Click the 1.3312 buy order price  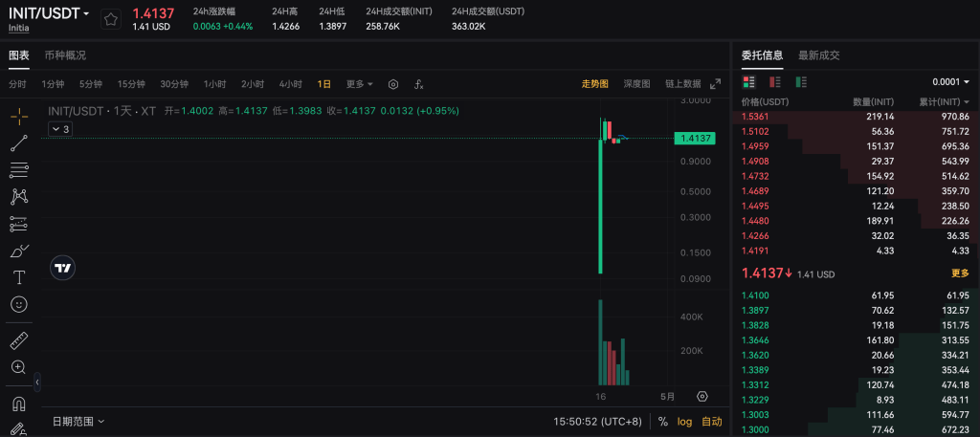tap(755, 384)
